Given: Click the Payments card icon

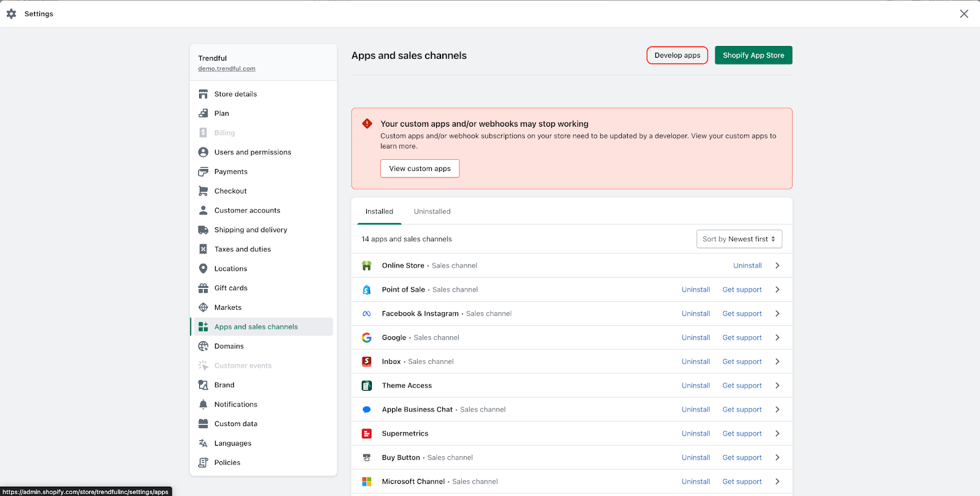Looking at the screenshot, I should pos(203,171).
